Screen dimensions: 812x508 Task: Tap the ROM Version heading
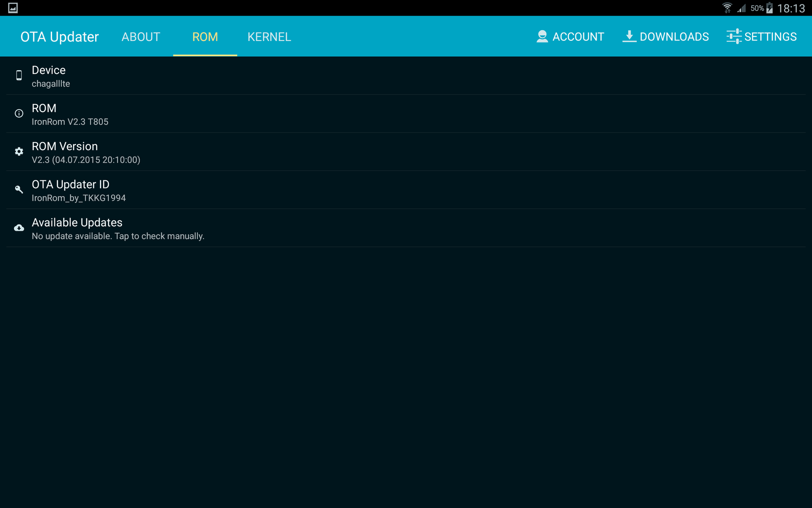point(65,146)
